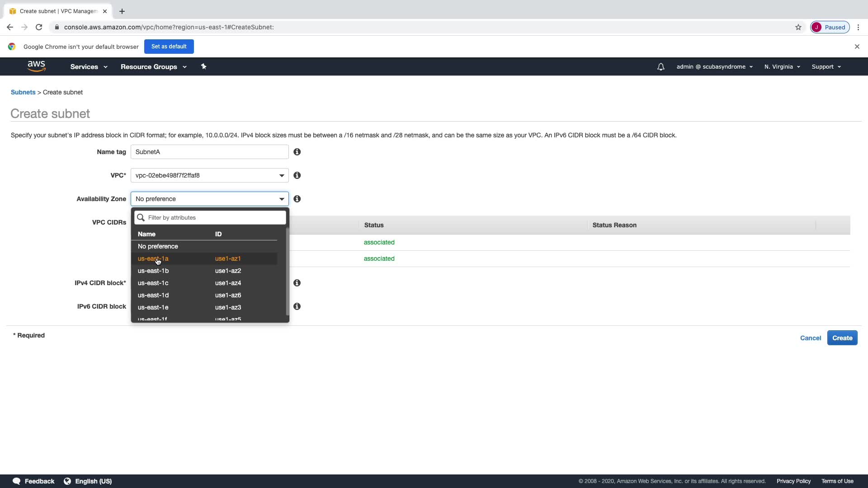868x488 pixels.
Task: Click info icon beside Availability Zone
Action: tap(297, 199)
